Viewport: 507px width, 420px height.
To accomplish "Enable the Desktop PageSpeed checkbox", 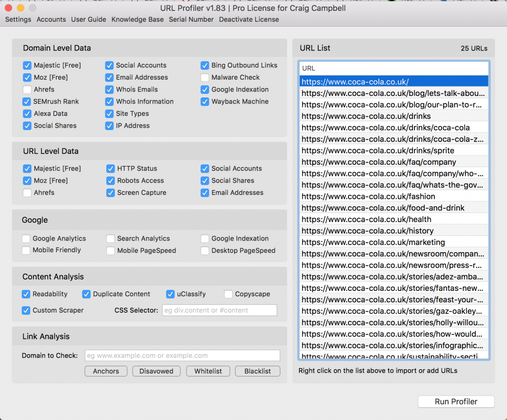I will pyautogui.click(x=204, y=250).
